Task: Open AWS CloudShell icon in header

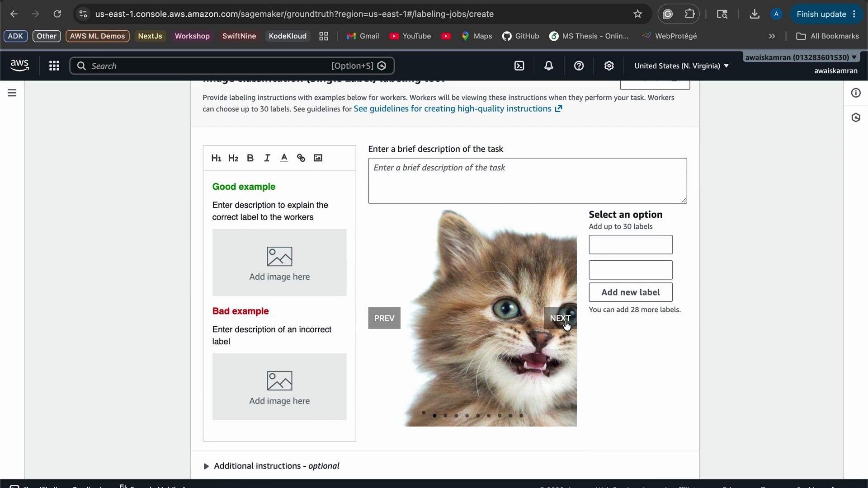Action: coord(519,66)
